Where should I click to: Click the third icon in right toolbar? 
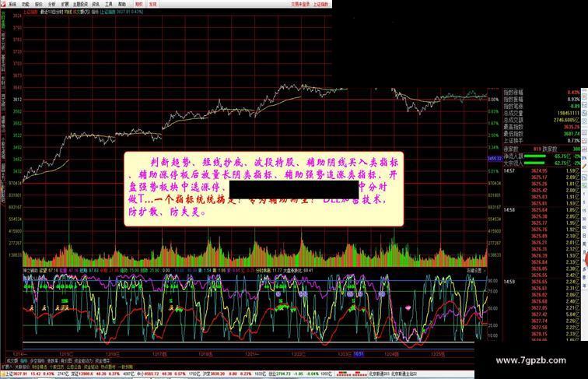[x=584, y=105]
